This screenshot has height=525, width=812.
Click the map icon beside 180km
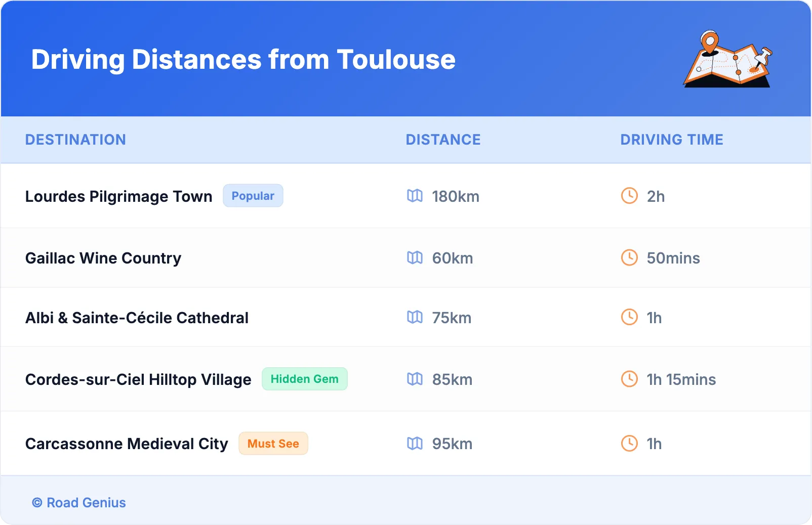pos(415,196)
